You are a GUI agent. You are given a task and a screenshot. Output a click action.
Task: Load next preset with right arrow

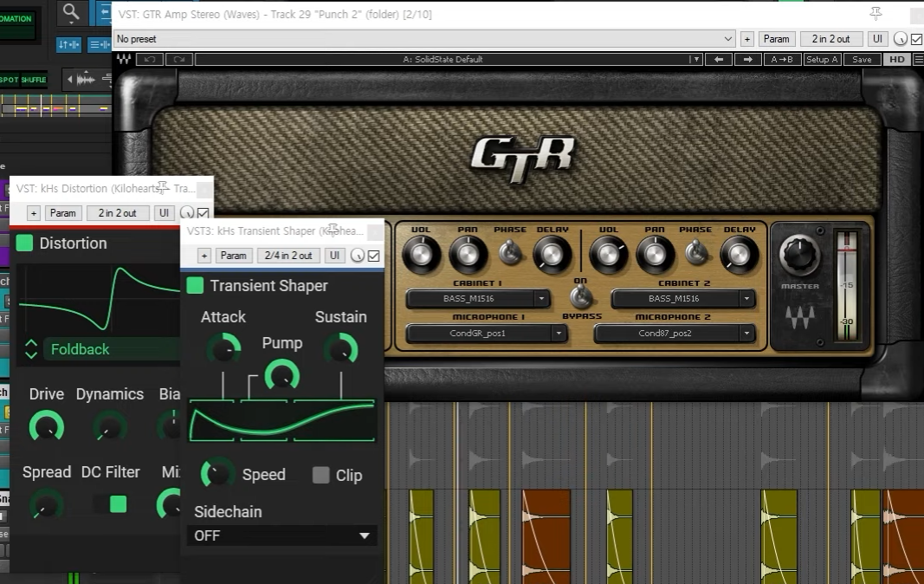(747, 59)
